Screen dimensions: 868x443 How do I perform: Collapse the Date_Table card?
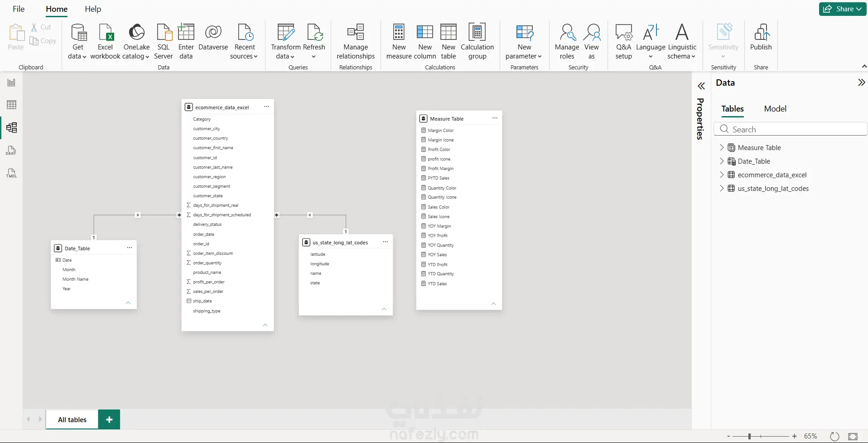click(128, 303)
